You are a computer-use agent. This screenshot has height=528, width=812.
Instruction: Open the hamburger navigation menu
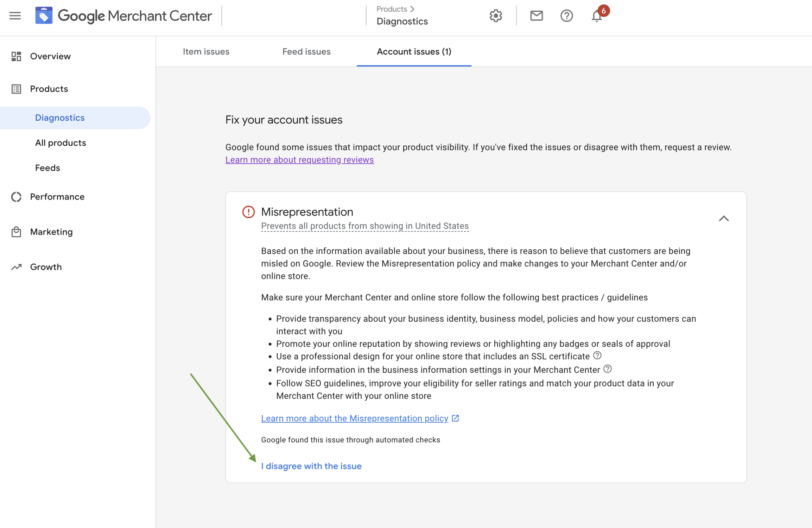(x=15, y=16)
